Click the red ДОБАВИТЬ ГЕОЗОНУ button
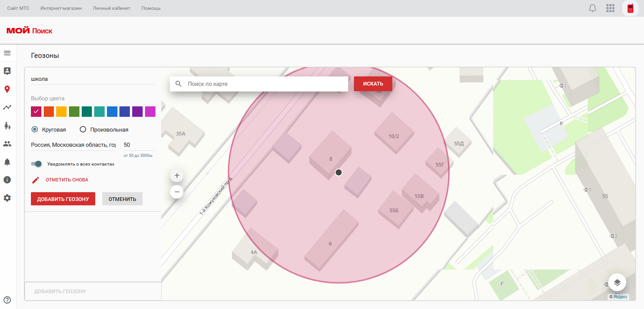 (63, 199)
